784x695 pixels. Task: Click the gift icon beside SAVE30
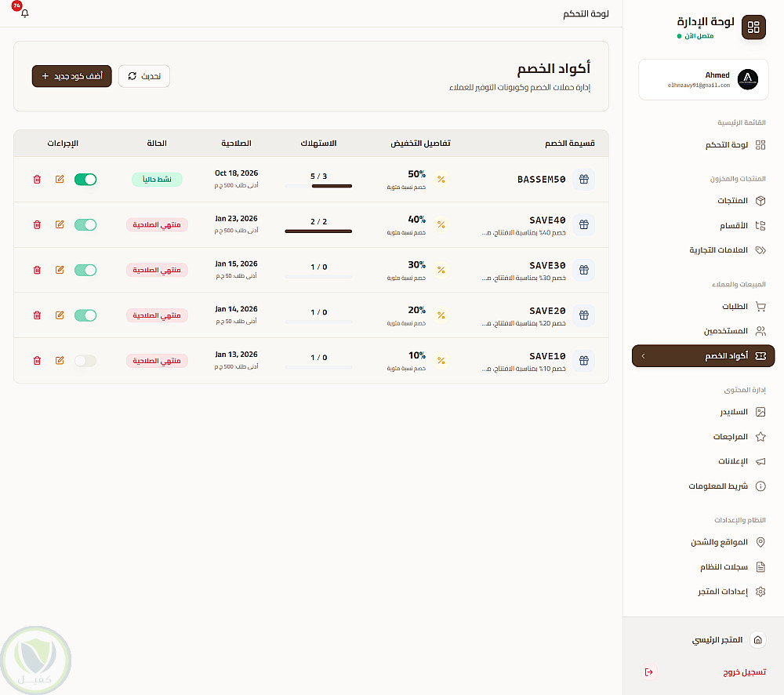tap(583, 270)
